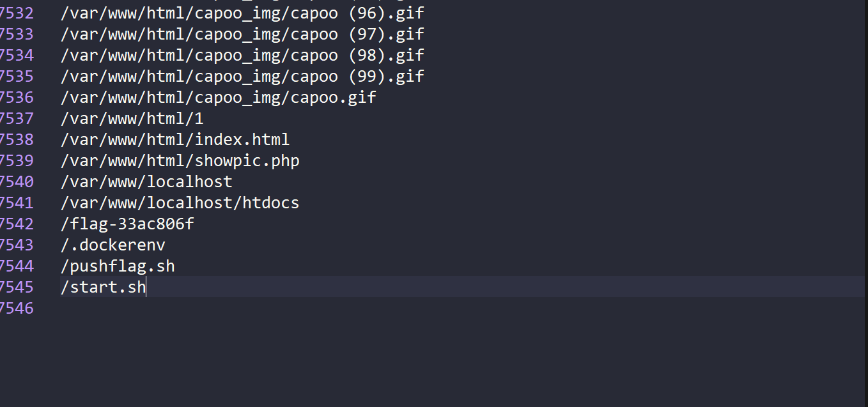Click the index.html path line
The width and height of the screenshot is (868, 407).
point(175,139)
